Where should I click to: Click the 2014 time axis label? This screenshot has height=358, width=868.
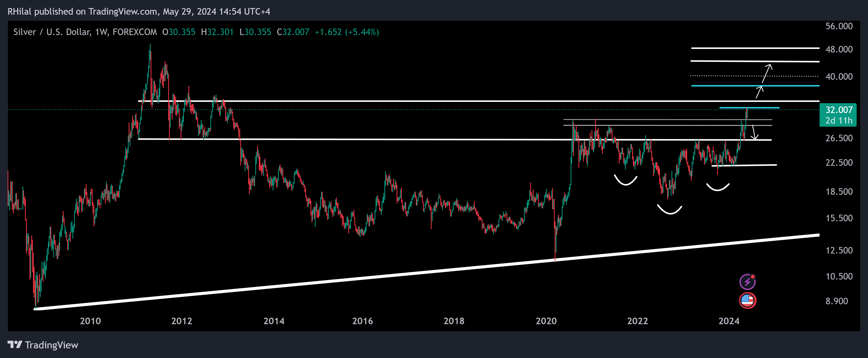[274, 321]
